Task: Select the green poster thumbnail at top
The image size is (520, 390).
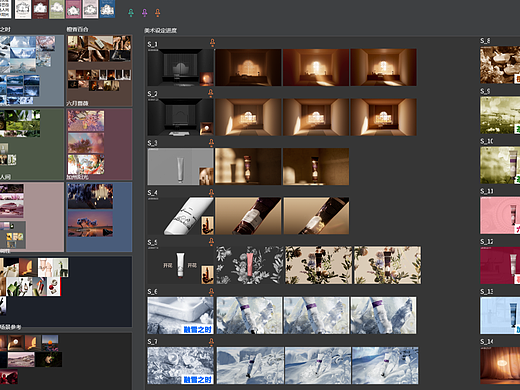Action: pos(57,9)
